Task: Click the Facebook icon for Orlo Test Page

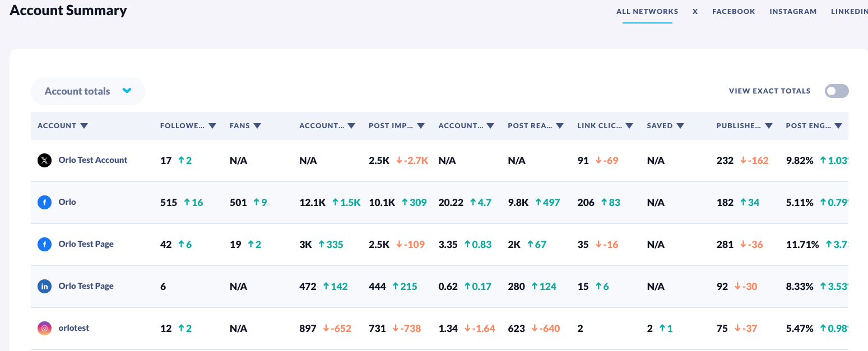Action: [45, 245]
